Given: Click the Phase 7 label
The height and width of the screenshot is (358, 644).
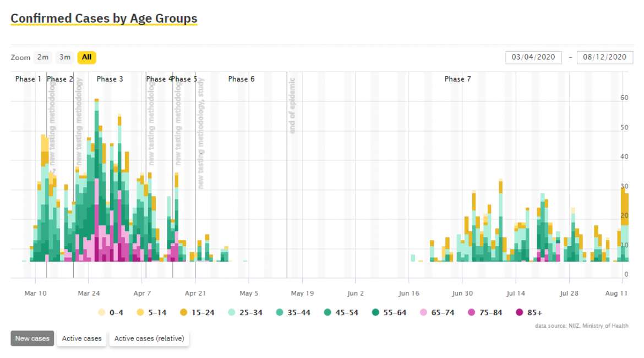Looking at the screenshot, I should (457, 79).
